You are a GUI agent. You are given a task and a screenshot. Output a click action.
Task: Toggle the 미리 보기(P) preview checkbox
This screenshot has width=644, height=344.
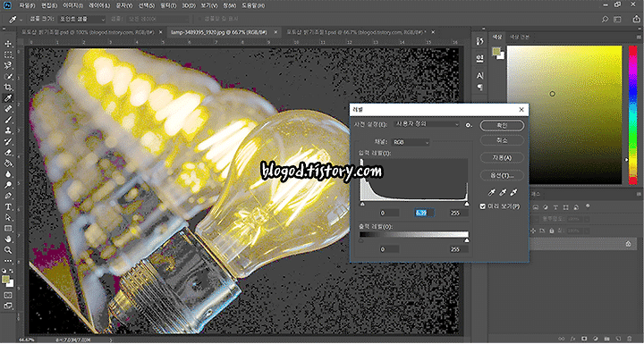tap(483, 206)
